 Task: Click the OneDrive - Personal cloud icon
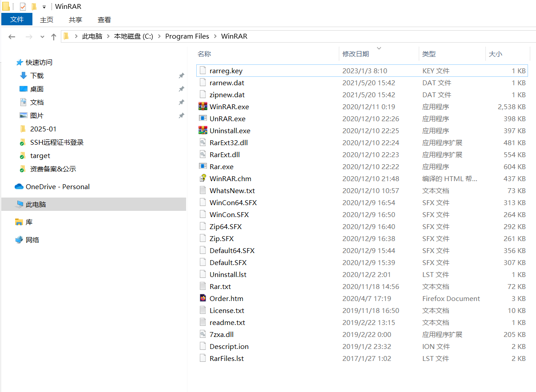point(19,186)
